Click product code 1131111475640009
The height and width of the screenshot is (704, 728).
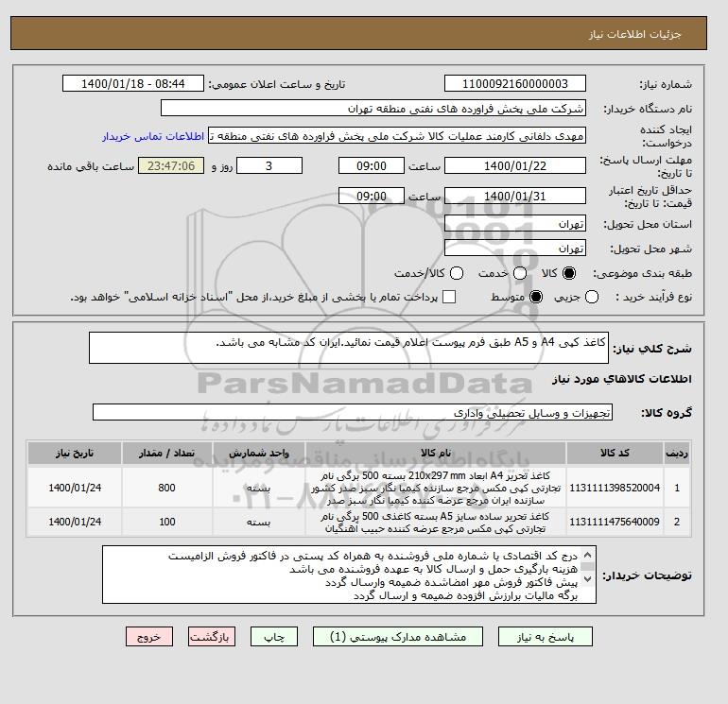click(x=615, y=522)
